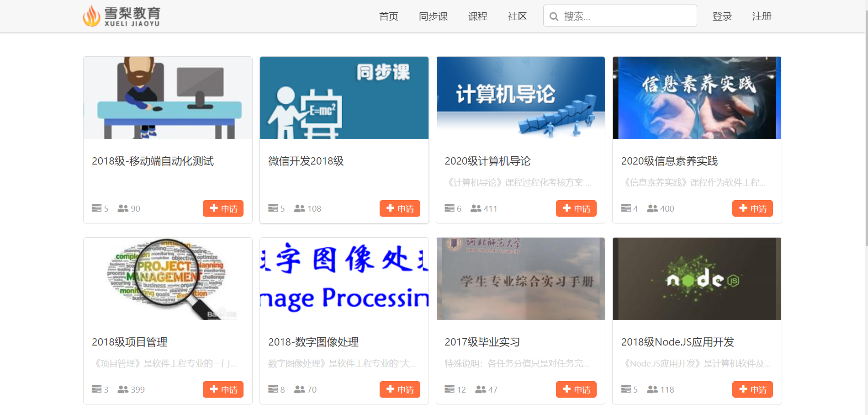The image size is (868, 415).
Task: Click lessons icon on 2020级信息素养实践 card
Action: (626, 208)
